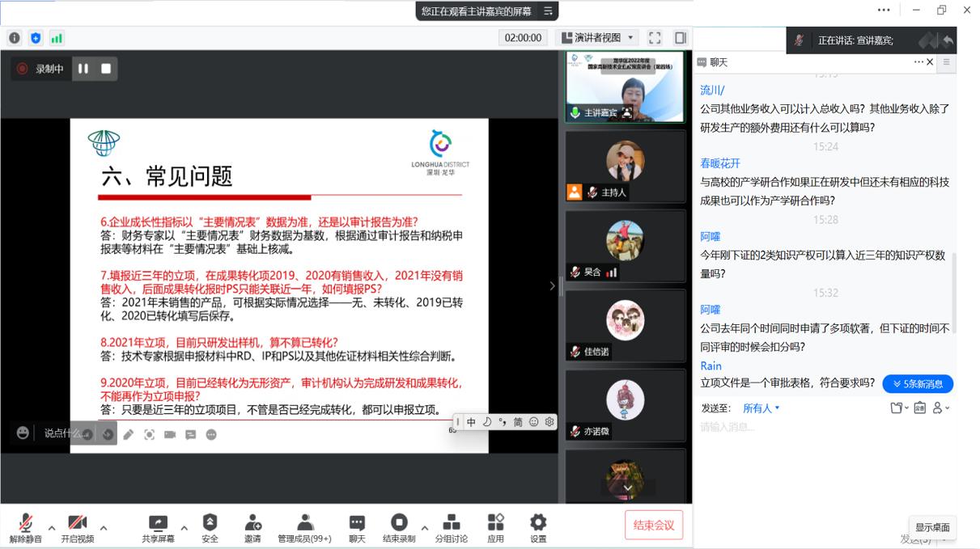980x549 pixels.
Task: Open the 所有人 recipient dropdown
Action: 762,408
